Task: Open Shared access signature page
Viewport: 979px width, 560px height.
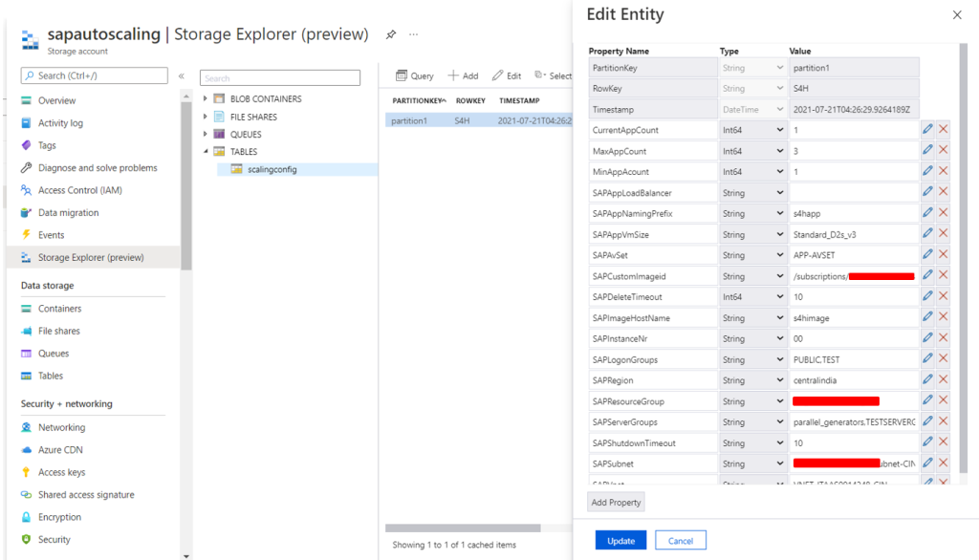Action: click(x=86, y=495)
